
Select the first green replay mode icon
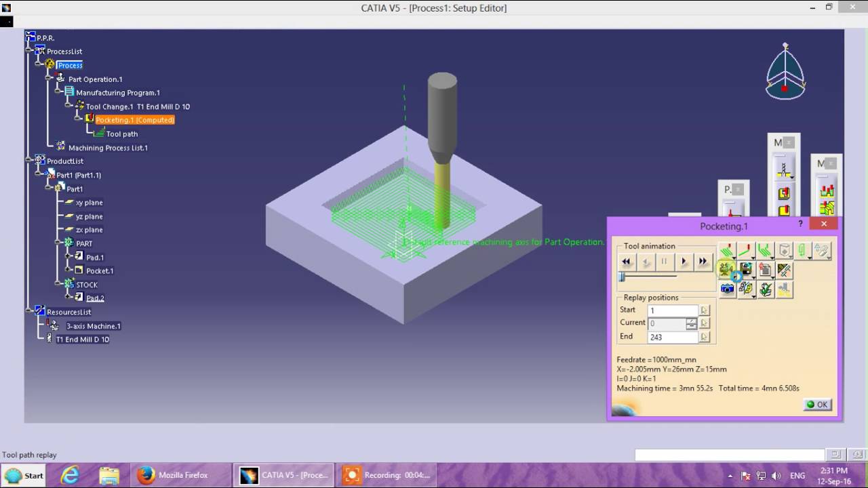point(726,251)
